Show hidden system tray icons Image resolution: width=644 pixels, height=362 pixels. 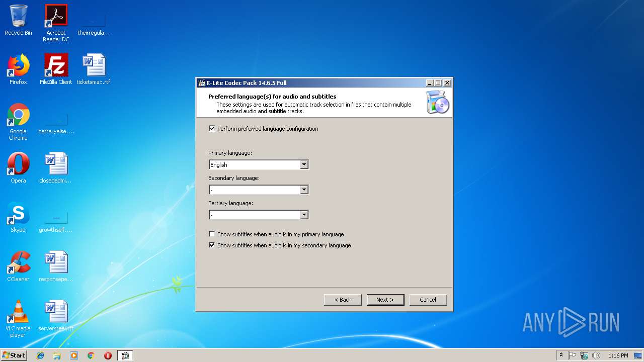(x=561, y=355)
